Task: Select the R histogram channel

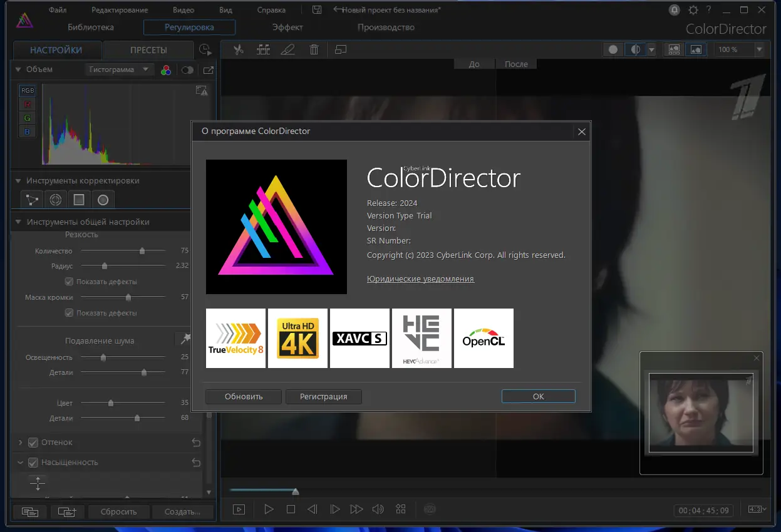Action: (28, 105)
